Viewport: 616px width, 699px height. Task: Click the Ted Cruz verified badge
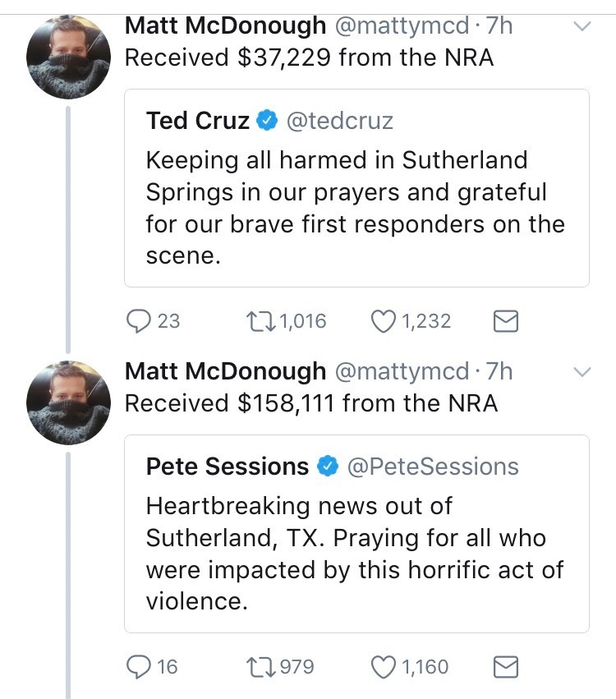tap(267, 122)
